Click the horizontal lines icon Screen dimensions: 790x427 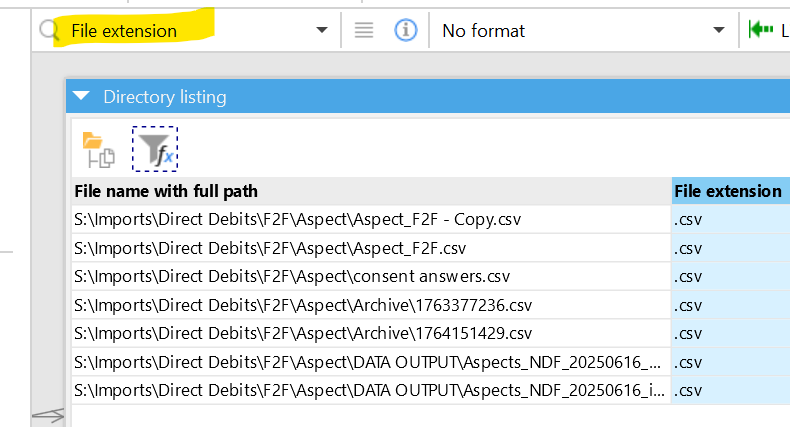[364, 30]
